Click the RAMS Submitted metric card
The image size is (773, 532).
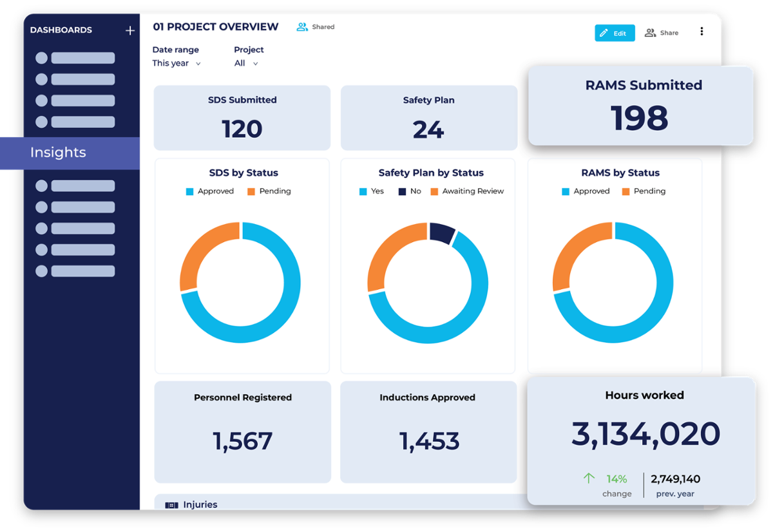pos(640,105)
